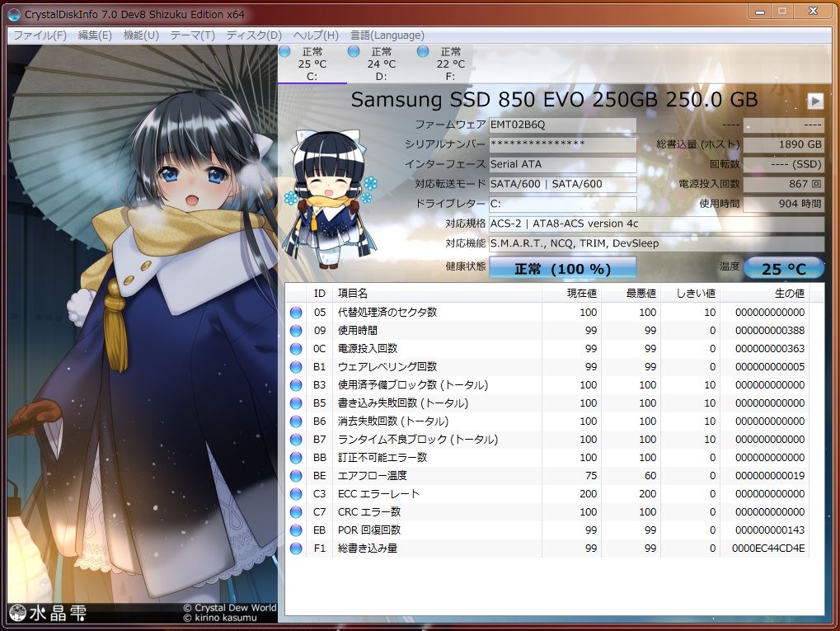
Task: Click the SATA/600 transfer mode field
Action: [x=562, y=184]
